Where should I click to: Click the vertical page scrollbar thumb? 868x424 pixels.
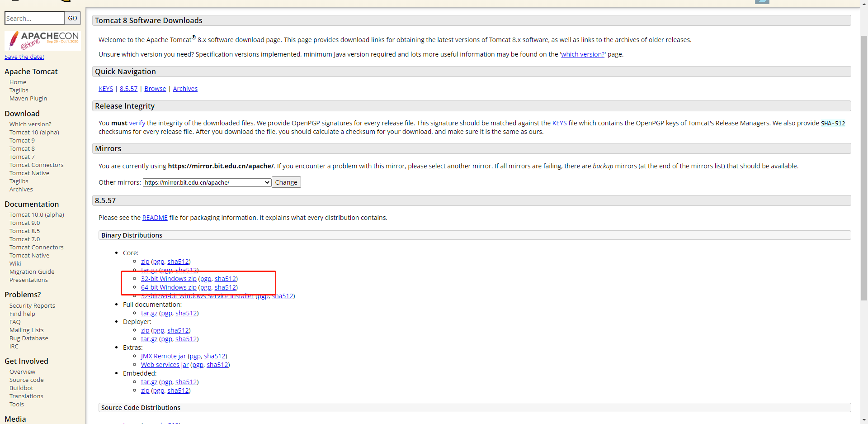864,167
